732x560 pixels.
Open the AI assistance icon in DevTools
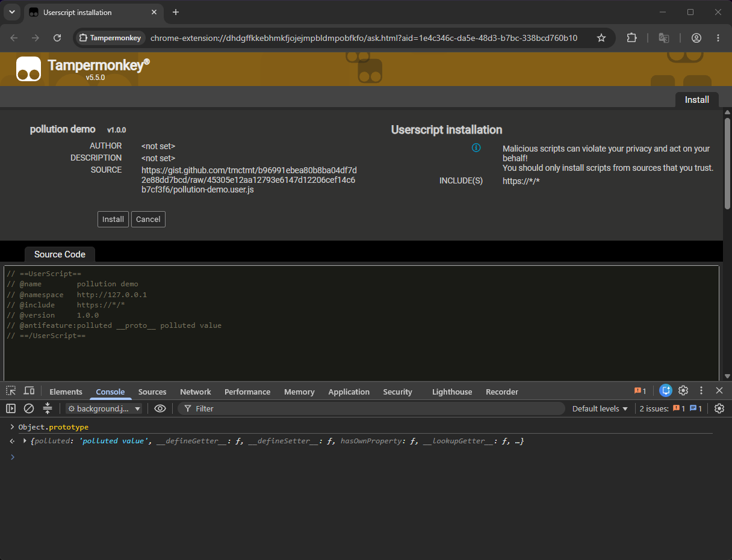pos(665,391)
